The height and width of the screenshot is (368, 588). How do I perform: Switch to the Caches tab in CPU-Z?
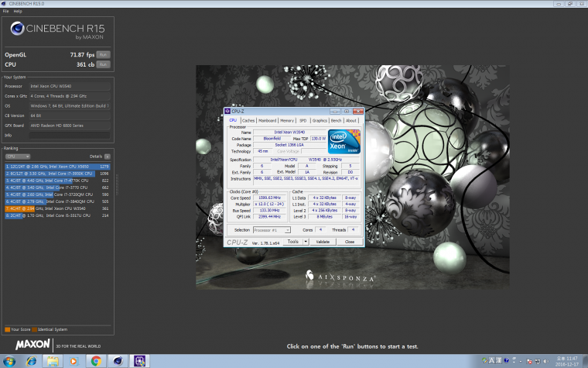click(248, 121)
